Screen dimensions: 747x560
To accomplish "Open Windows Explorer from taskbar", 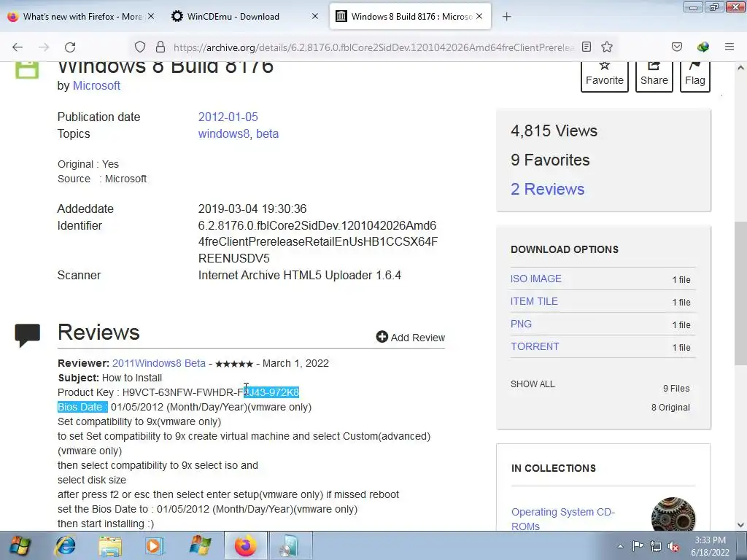I will 110,545.
